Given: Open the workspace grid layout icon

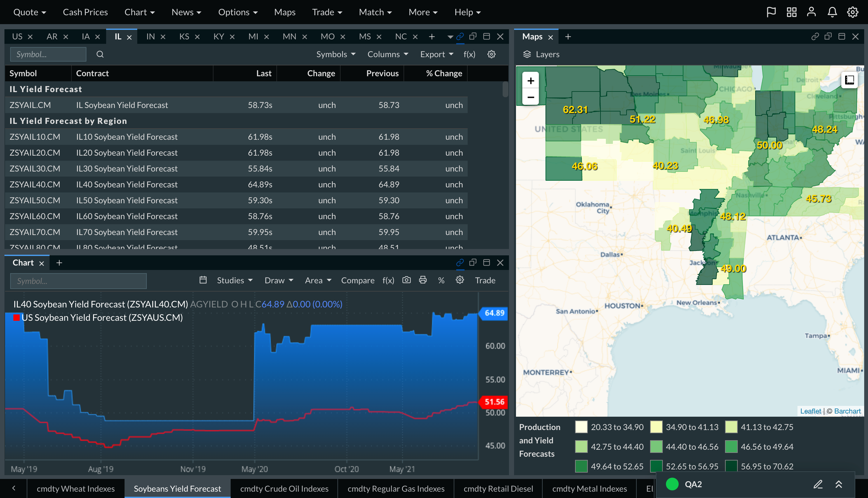Looking at the screenshot, I should 791,12.
